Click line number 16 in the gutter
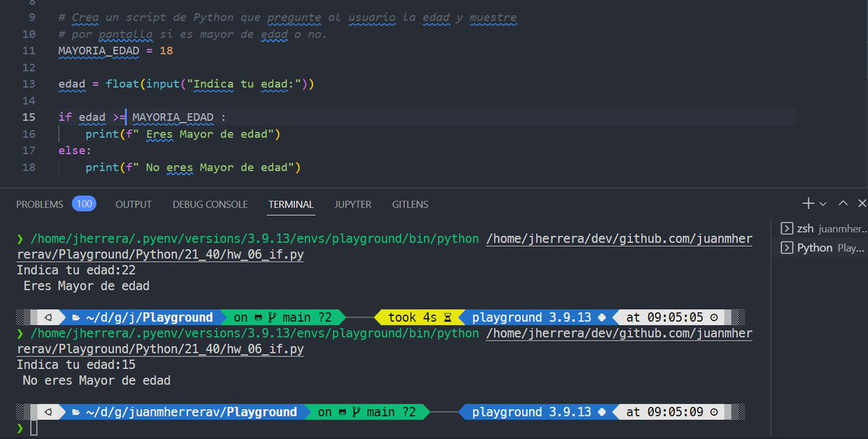This screenshot has height=439, width=868. [29, 134]
